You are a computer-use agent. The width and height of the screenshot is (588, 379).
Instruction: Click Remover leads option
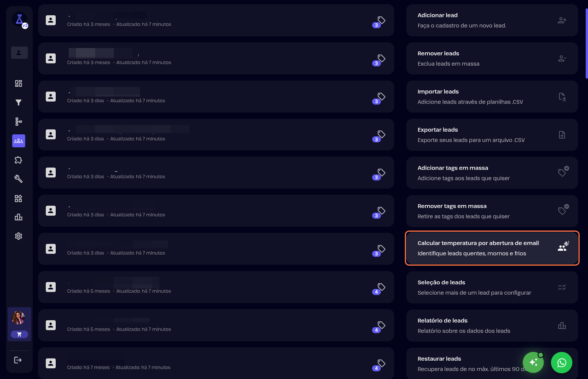pyautogui.click(x=492, y=58)
